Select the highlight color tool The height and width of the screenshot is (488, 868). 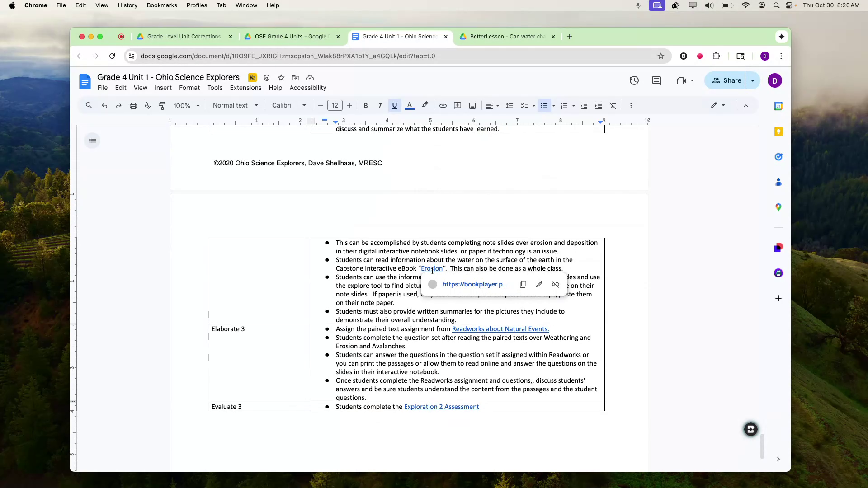point(425,105)
